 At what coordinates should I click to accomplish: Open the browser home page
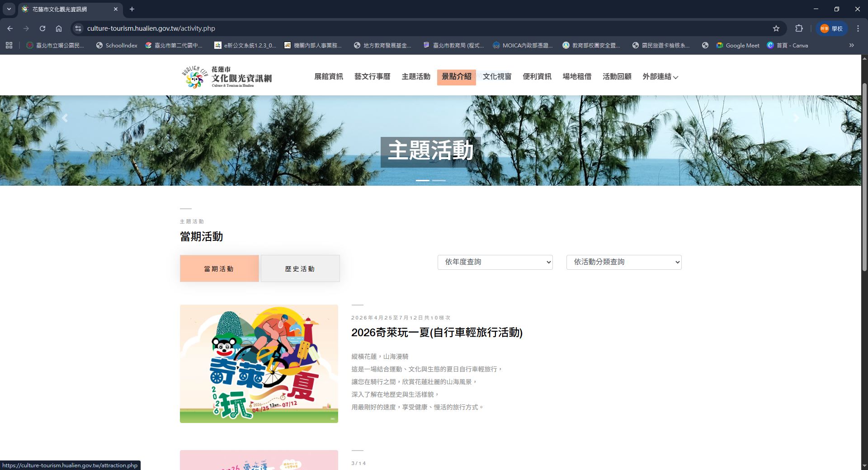(x=58, y=28)
